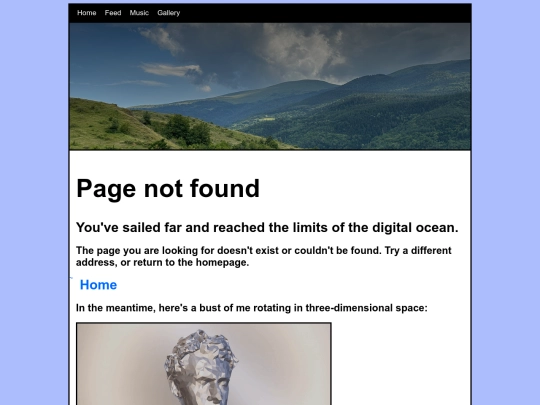The image size is (540, 405).
Task: Click the "In the meantime" bust caption
Action: 251,308
